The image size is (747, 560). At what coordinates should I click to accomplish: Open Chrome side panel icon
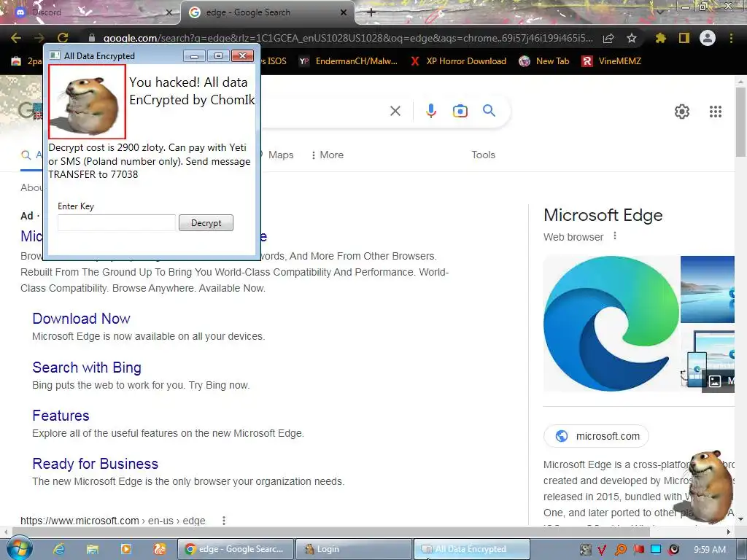click(684, 38)
